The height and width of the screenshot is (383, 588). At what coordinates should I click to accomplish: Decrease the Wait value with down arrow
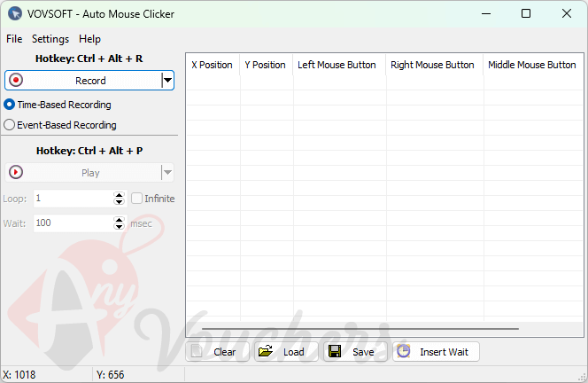pos(119,227)
